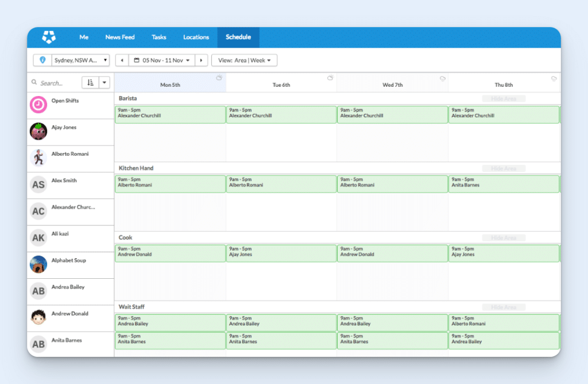Click the weather icon on Mon 5th header
Screen dimensions: 588x384
[x=219, y=77]
